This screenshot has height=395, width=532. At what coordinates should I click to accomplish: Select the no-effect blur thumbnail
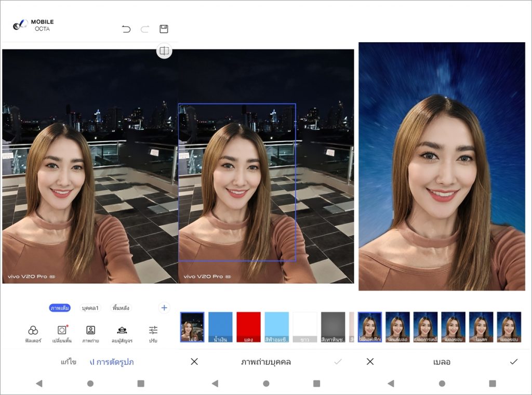coord(369,327)
